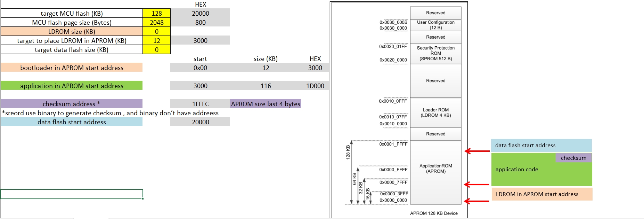The image size is (644, 219).
Task: Click the 'MCU flash page size (Bytes)' cell
Action: coord(72,22)
